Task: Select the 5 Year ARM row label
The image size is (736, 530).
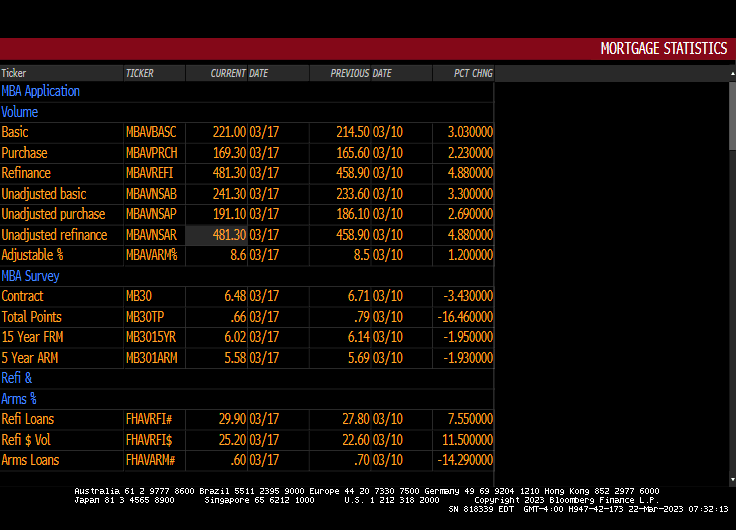Action: click(x=30, y=358)
